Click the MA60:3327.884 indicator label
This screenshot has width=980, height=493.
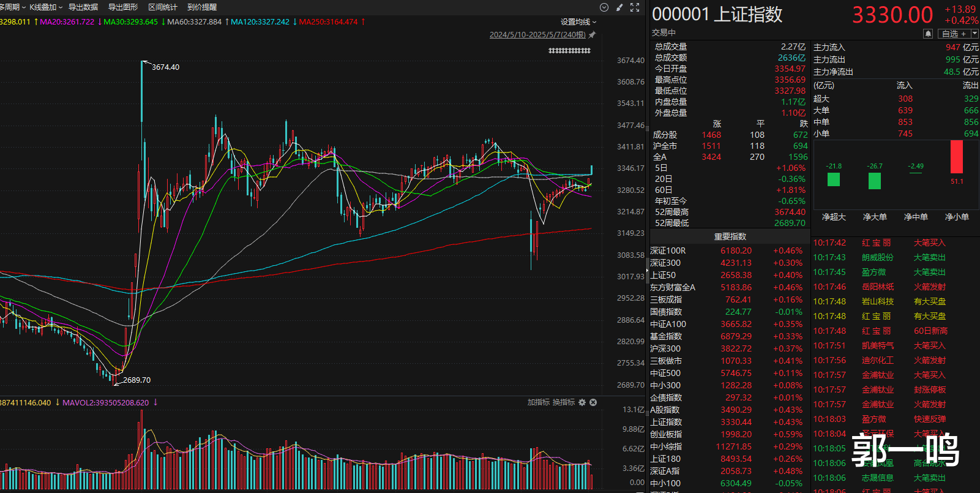pos(195,22)
